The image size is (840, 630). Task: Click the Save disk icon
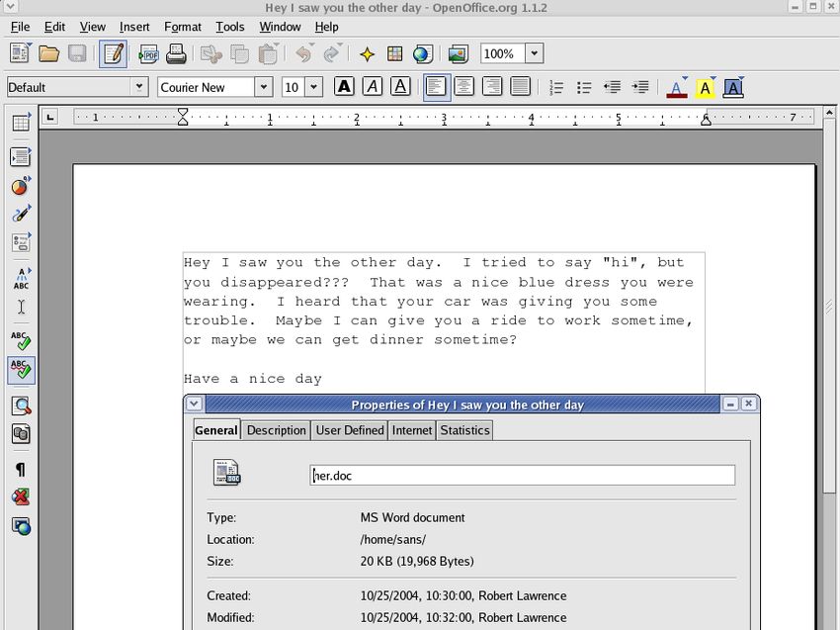(77, 53)
